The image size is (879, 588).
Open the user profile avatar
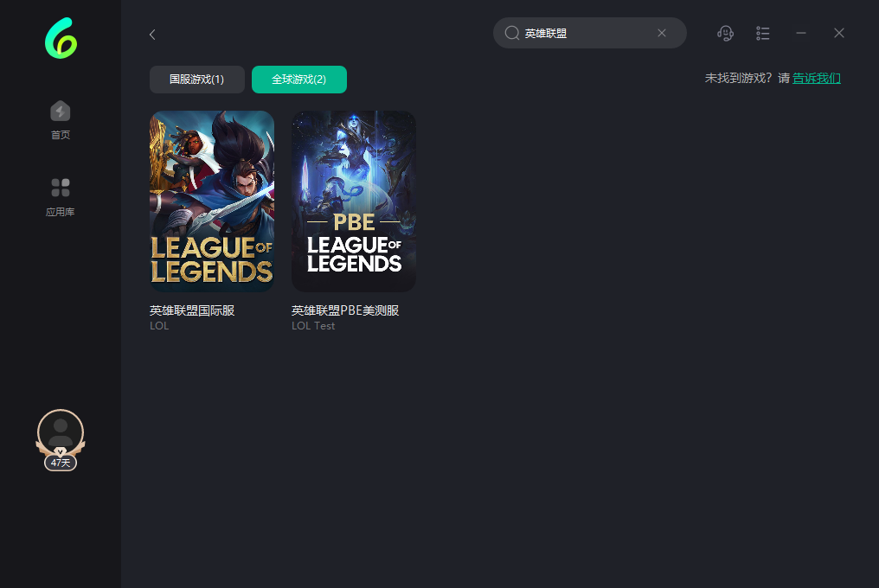point(61,431)
